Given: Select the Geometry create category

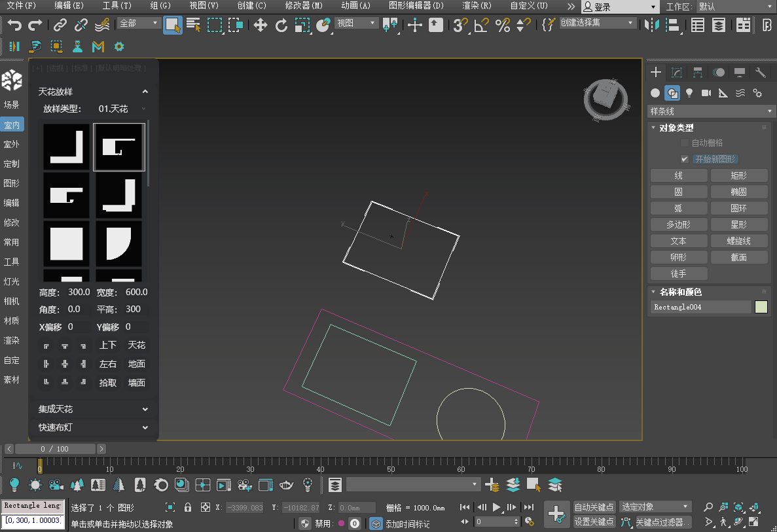Looking at the screenshot, I should point(655,93).
